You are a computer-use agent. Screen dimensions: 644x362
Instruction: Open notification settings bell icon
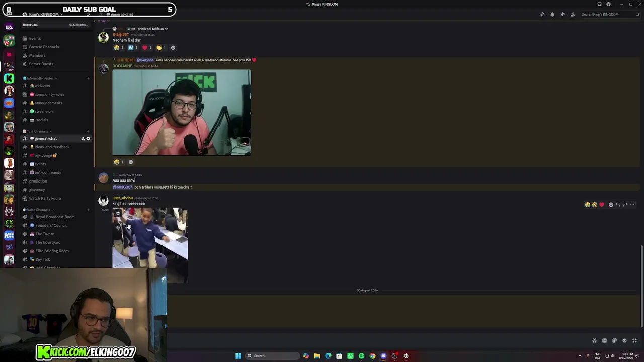pos(552,14)
